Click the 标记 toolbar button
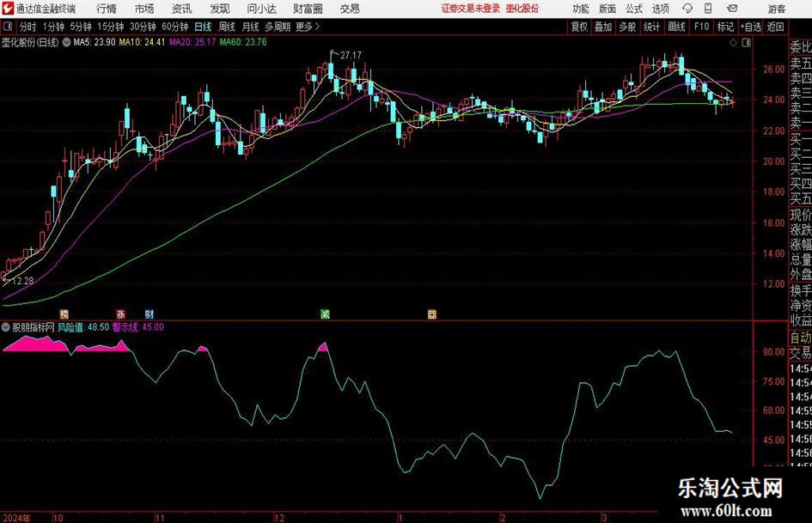This screenshot has height=523, width=812. click(725, 27)
